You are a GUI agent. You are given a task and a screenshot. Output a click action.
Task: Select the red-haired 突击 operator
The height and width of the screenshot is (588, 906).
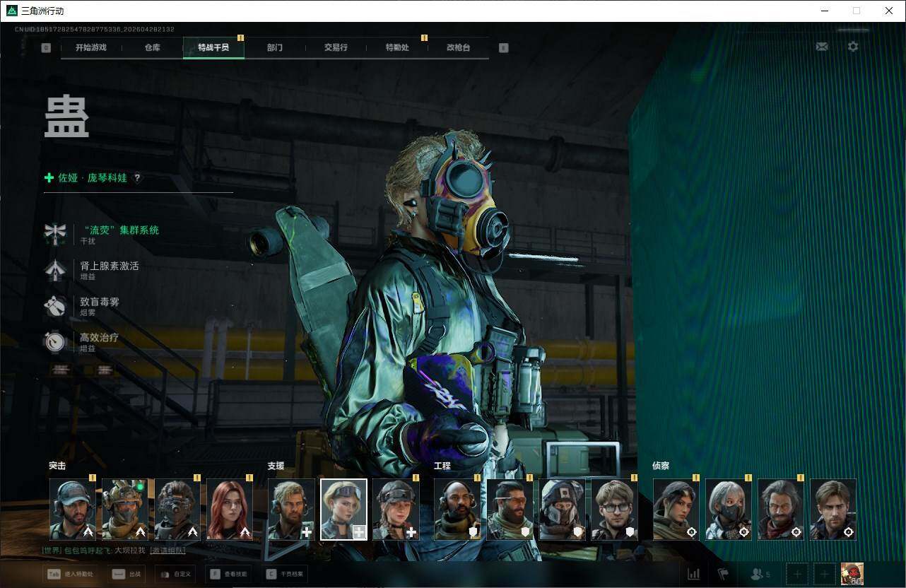(230, 510)
